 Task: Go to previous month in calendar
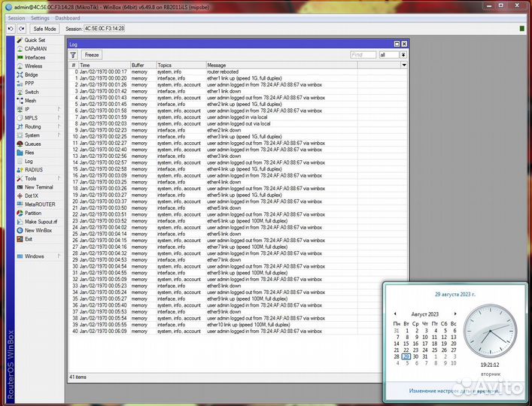pyautogui.click(x=395, y=314)
